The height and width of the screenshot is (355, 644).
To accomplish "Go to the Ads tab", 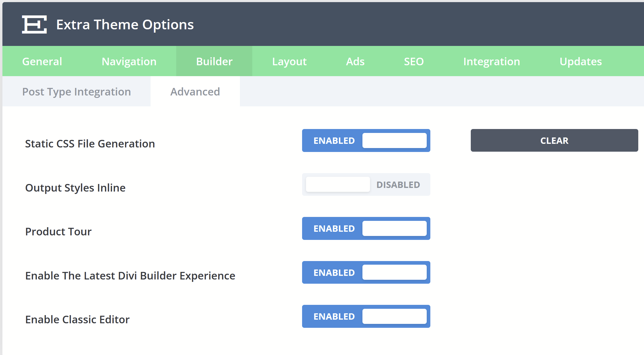I will [x=355, y=61].
